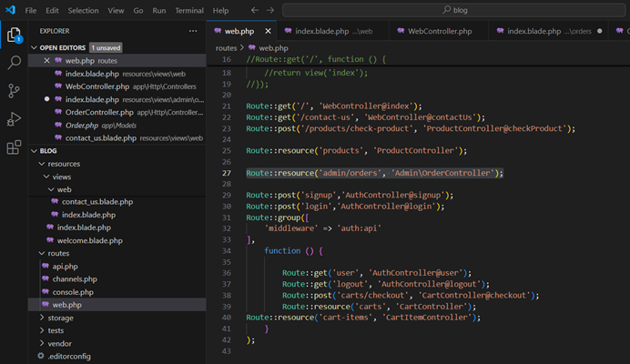
Task: Open the Explorer view icon
Action: 15,35
